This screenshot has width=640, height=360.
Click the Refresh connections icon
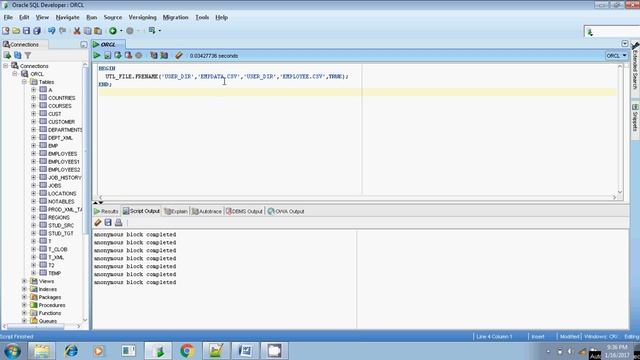[x=18, y=55]
